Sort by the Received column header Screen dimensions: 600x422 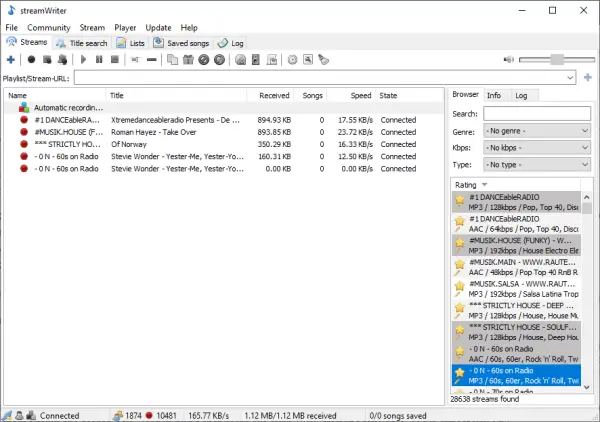[270, 95]
